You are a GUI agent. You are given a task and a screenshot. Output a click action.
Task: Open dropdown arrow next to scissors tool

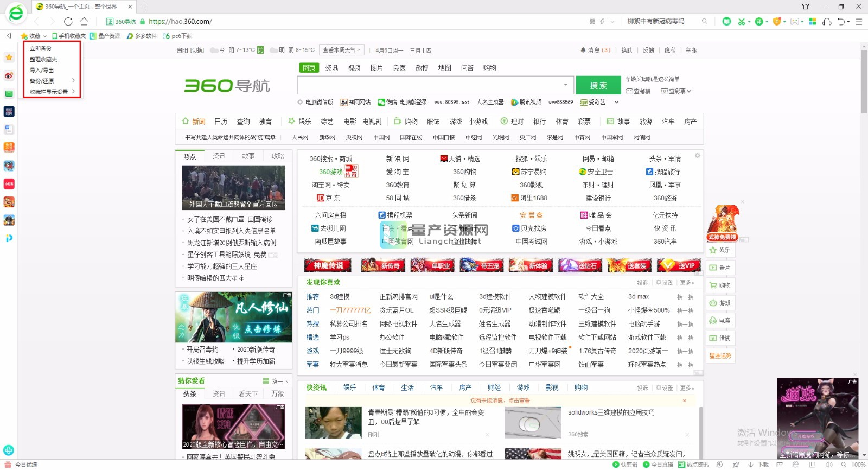click(749, 22)
